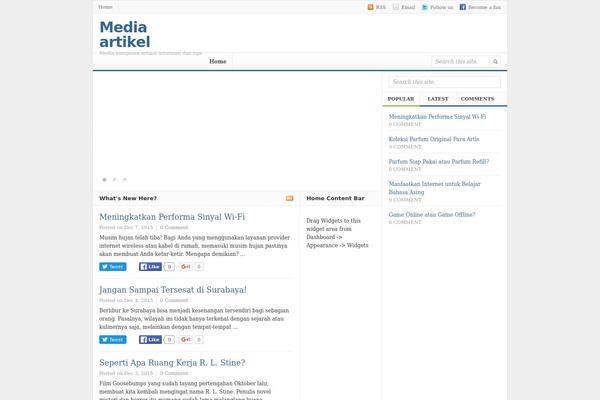Switch to the Popular tab in sidebar
600x400 pixels.
click(x=401, y=99)
